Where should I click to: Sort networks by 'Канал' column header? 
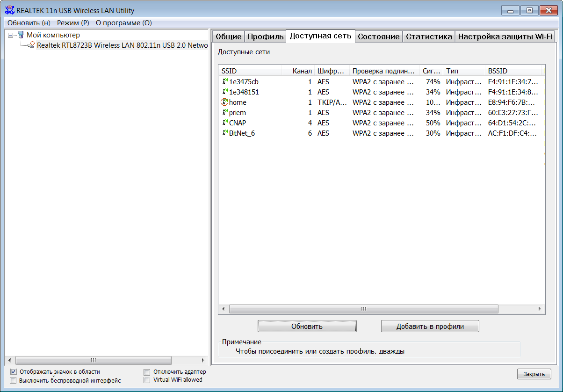298,71
